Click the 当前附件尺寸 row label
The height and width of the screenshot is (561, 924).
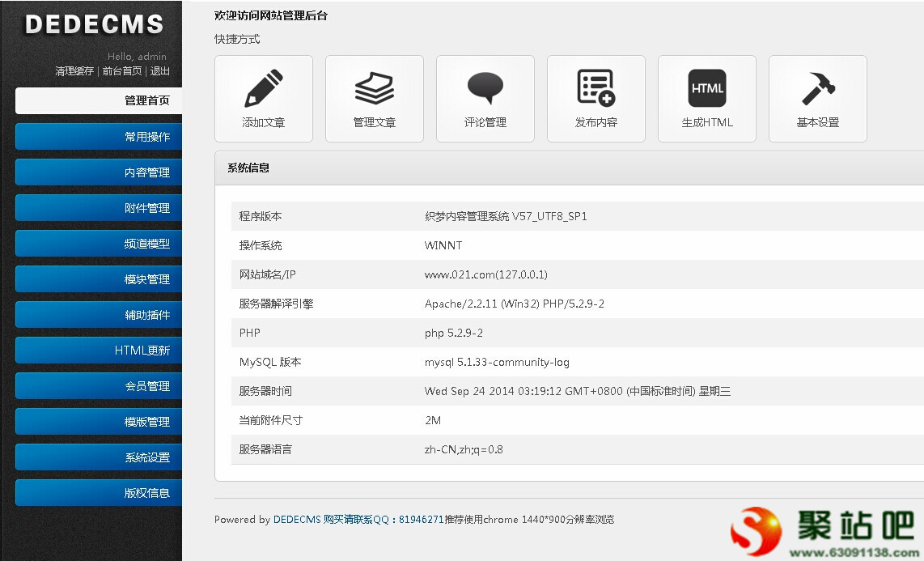click(271, 420)
